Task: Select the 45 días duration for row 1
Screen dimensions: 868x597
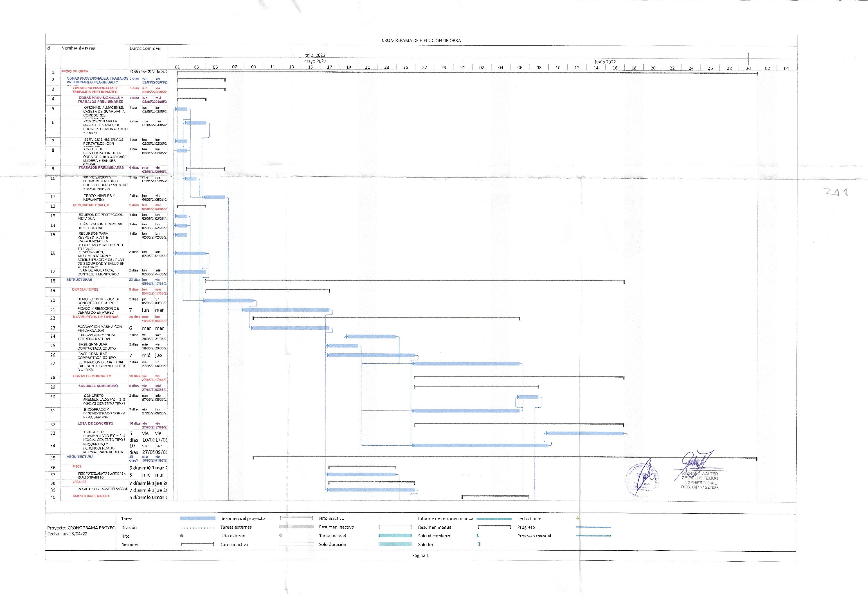Action: pyautogui.click(x=135, y=71)
